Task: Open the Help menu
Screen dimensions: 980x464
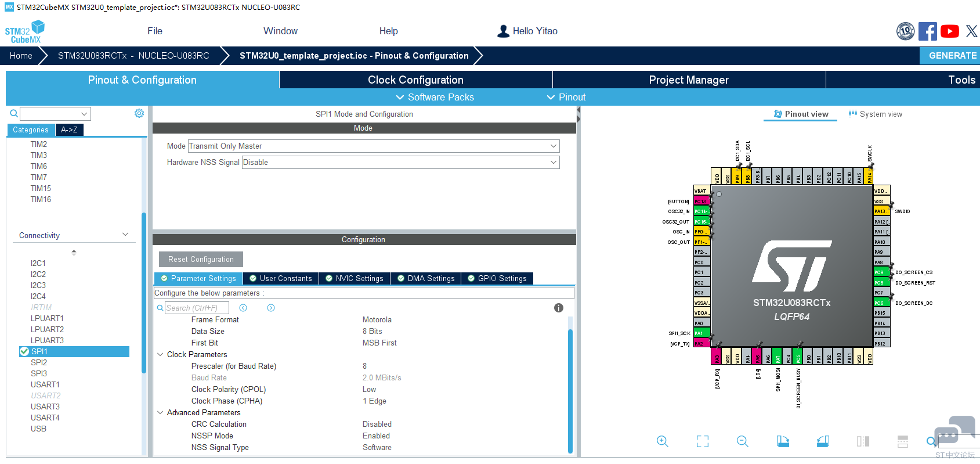Action: [x=389, y=31]
